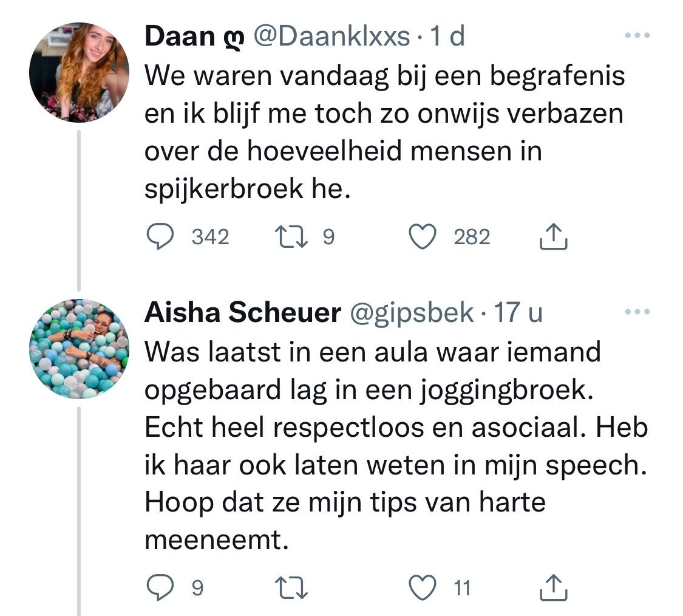Open more options on Daan's tweet
The height and width of the screenshot is (616, 683).
pos(637,35)
